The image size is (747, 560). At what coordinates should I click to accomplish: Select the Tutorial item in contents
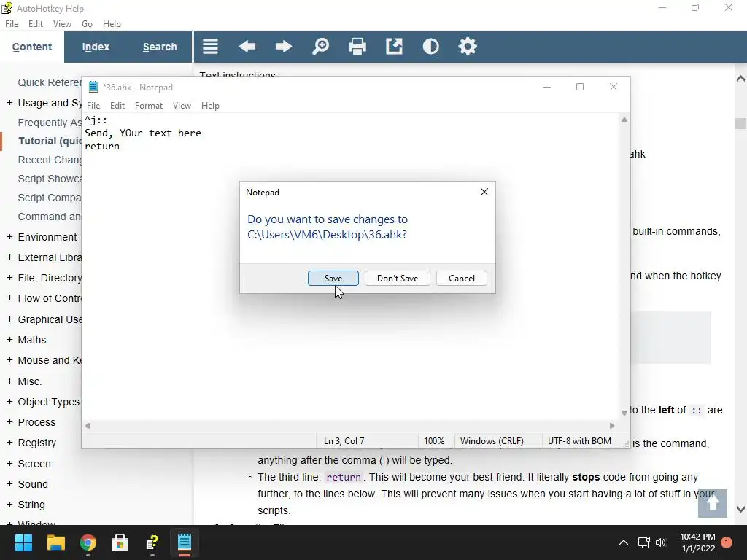(x=50, y=141)
